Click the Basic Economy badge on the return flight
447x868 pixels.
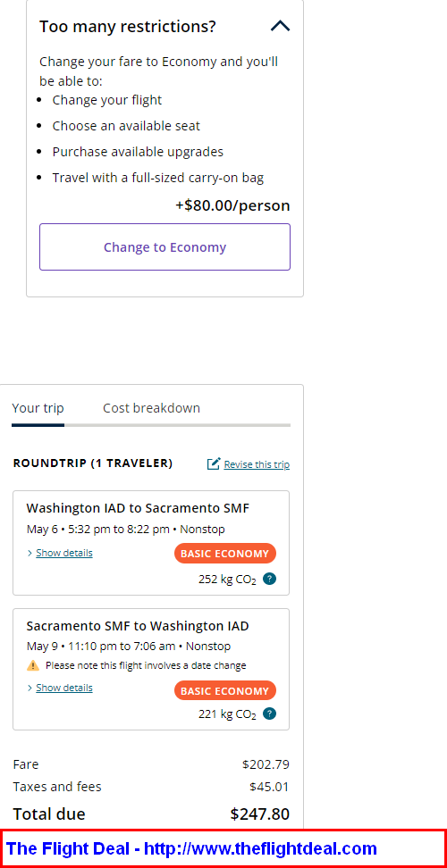click(x=225, y=691)
